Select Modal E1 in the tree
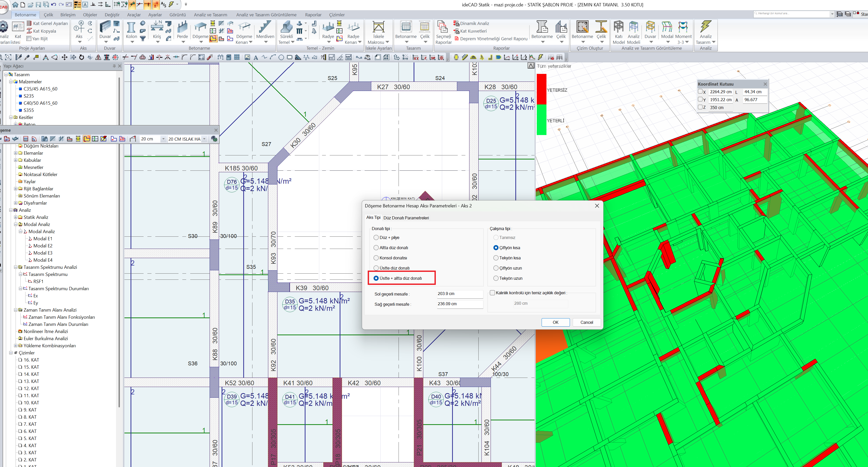The height and width of the screenshot is (467, 868). pyautogui.click(x=42, y=238)
